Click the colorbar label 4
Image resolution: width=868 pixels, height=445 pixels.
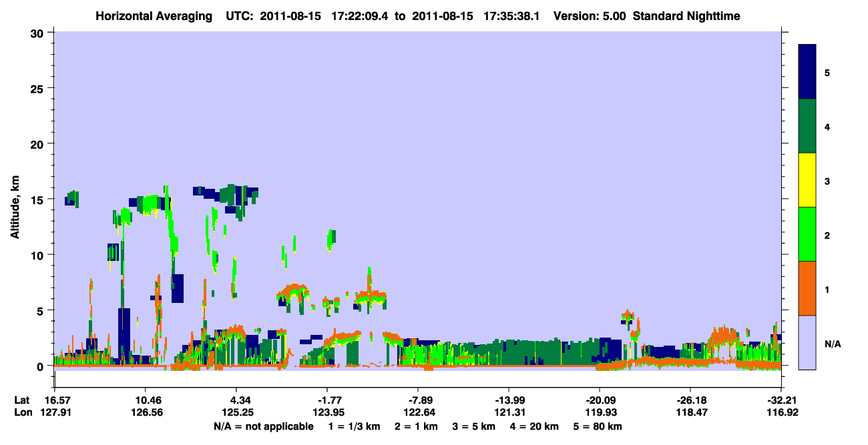(827, 126)
